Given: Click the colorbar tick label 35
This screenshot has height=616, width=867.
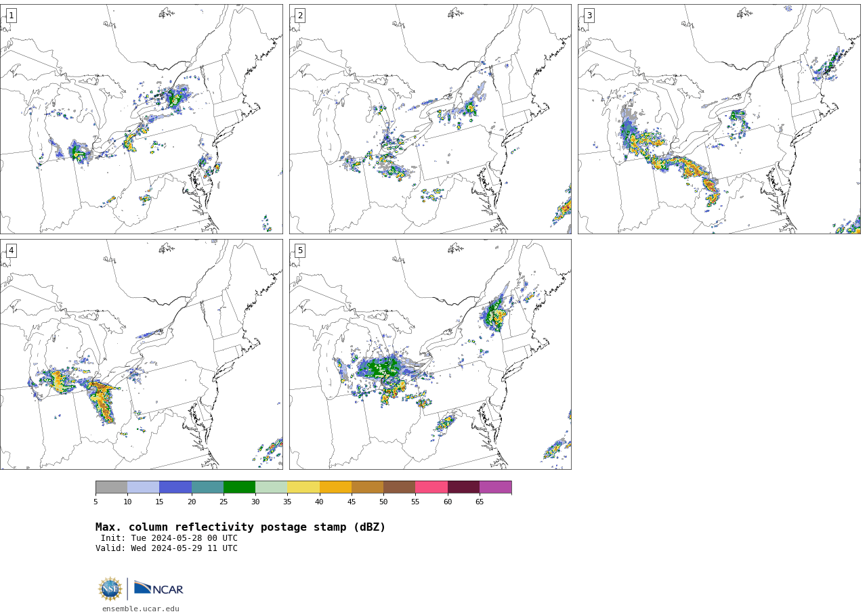Looking at the screenshot, I should point(287,502).
